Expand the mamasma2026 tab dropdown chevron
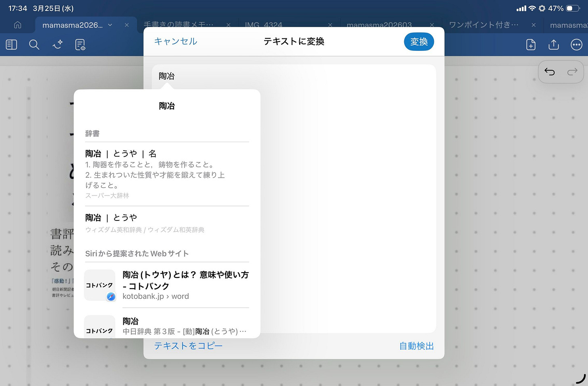The image size is (588, 386). [x=110, y=25]
